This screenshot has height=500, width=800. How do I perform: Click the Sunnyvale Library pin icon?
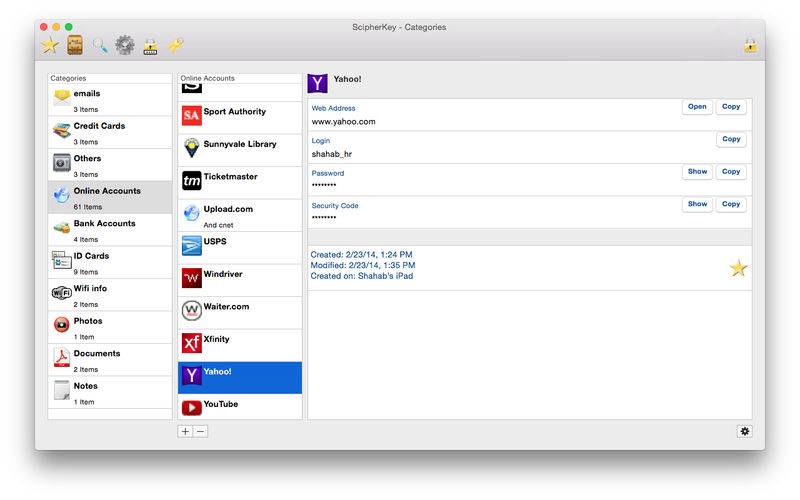pyautogui.click(x=192, y=148)
